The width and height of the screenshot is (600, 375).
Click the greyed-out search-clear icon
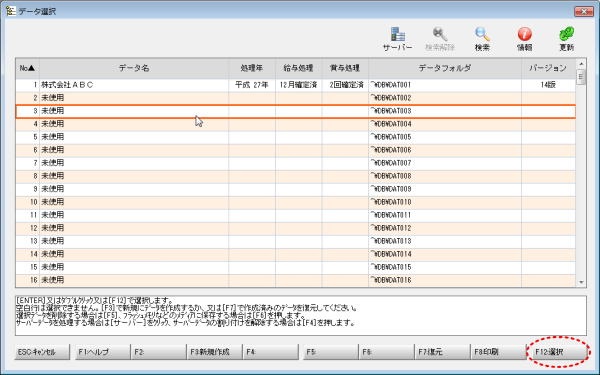coord(440,34)
